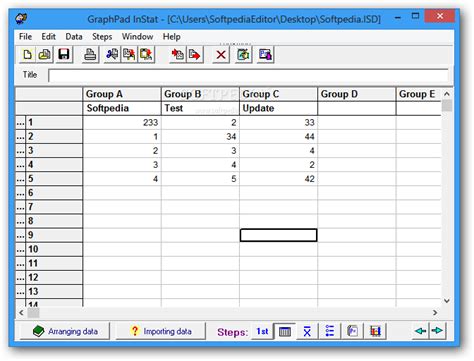The width and height of the screenshot is (474, 361).
Task: Select the Group B column header
Action: [200, 94]
